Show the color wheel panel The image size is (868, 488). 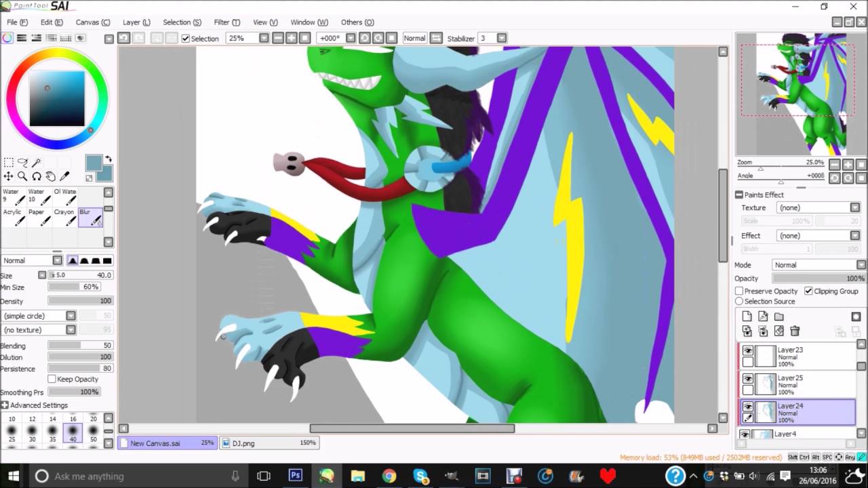coord(7,39)
